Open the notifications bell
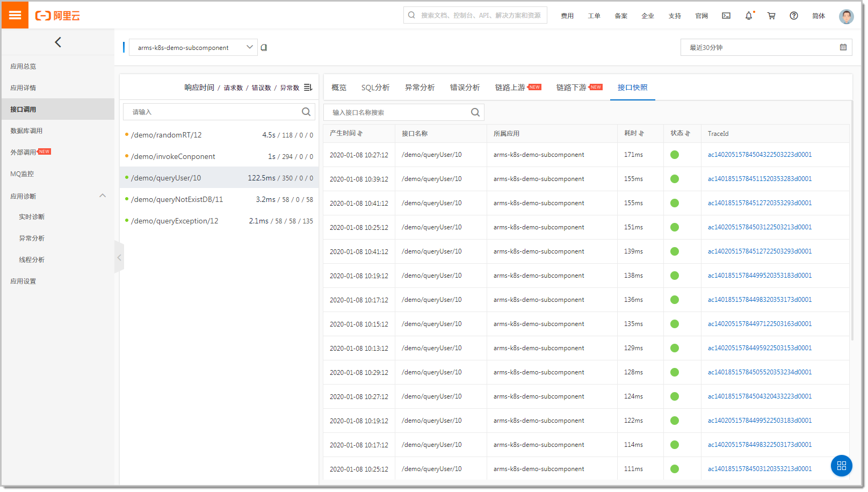 tap(749, 16)
